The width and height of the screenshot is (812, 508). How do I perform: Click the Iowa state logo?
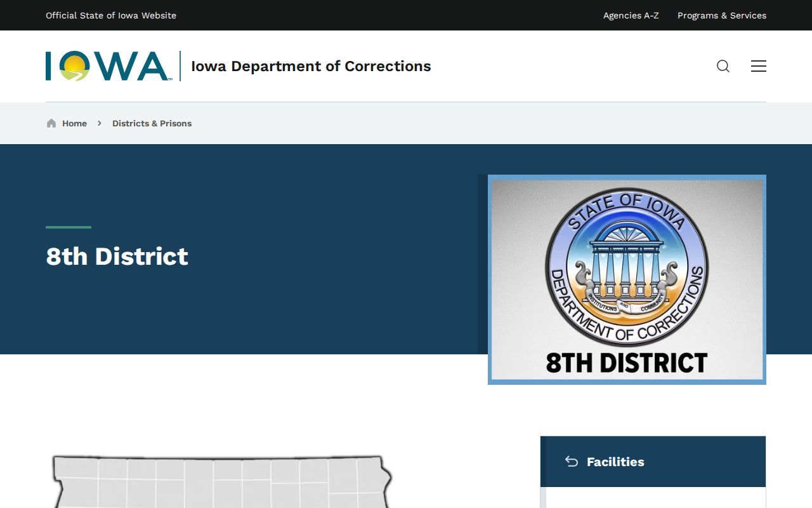point(108,66)
